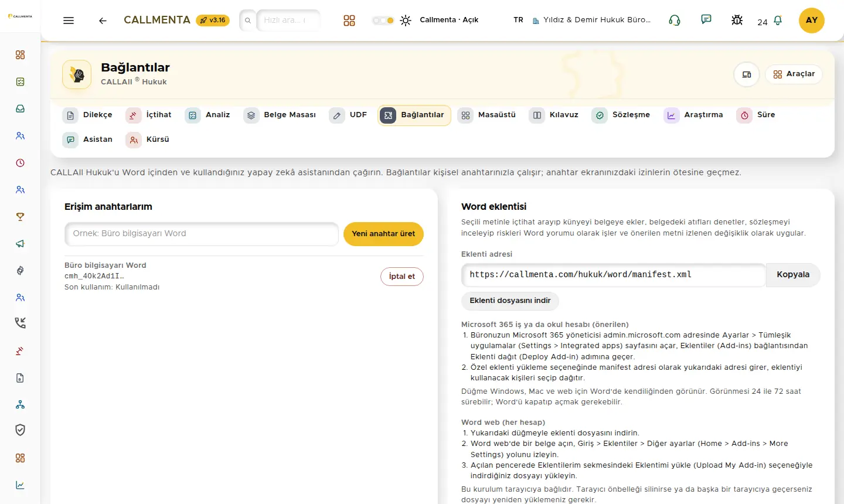Switch to the Dilekçe tab

88,115
